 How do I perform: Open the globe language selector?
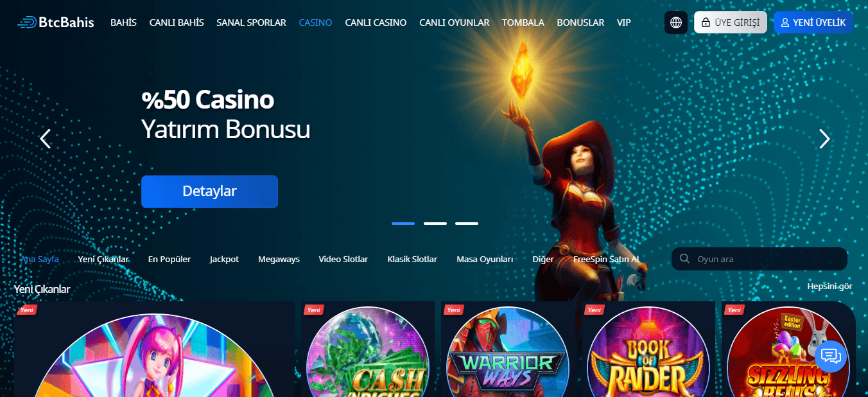pos(676,22)
